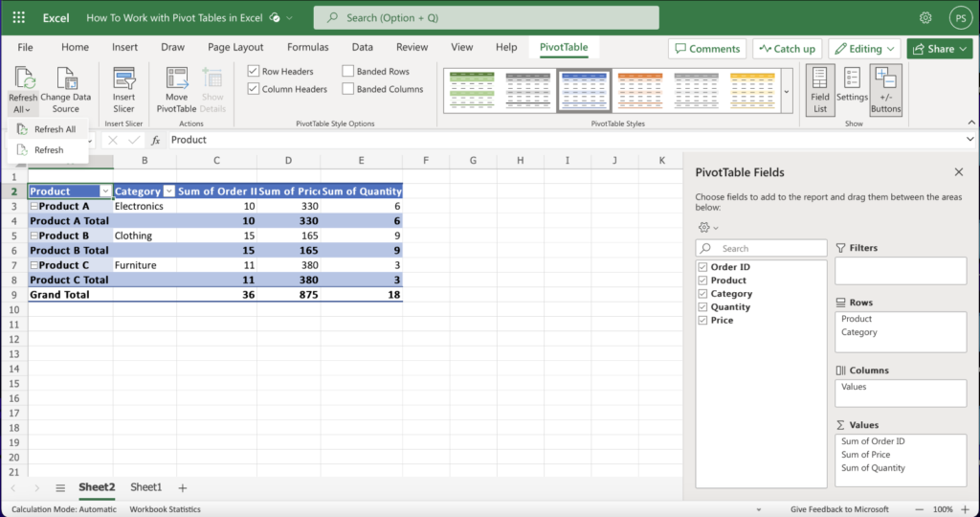Image resolution: width=980 pixels, height=517 pixels.
Task: Open the Product filter dropdown in header
Action: point(105,191)
